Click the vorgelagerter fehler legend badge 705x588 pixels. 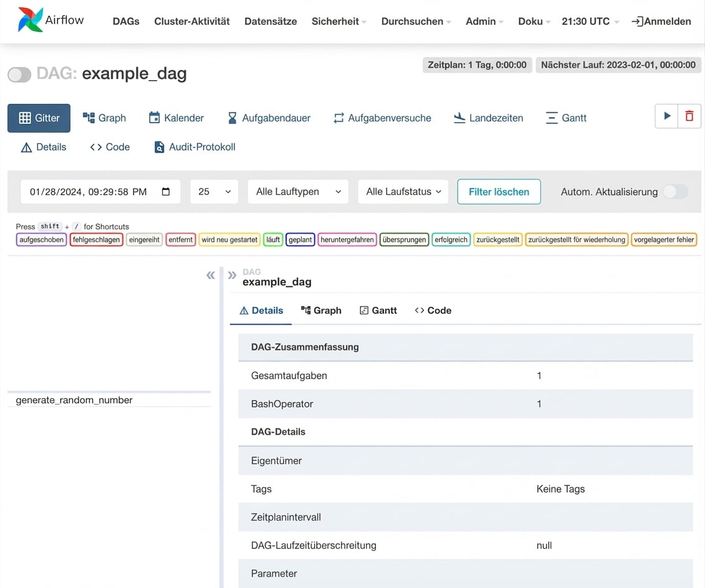point(664,240)
